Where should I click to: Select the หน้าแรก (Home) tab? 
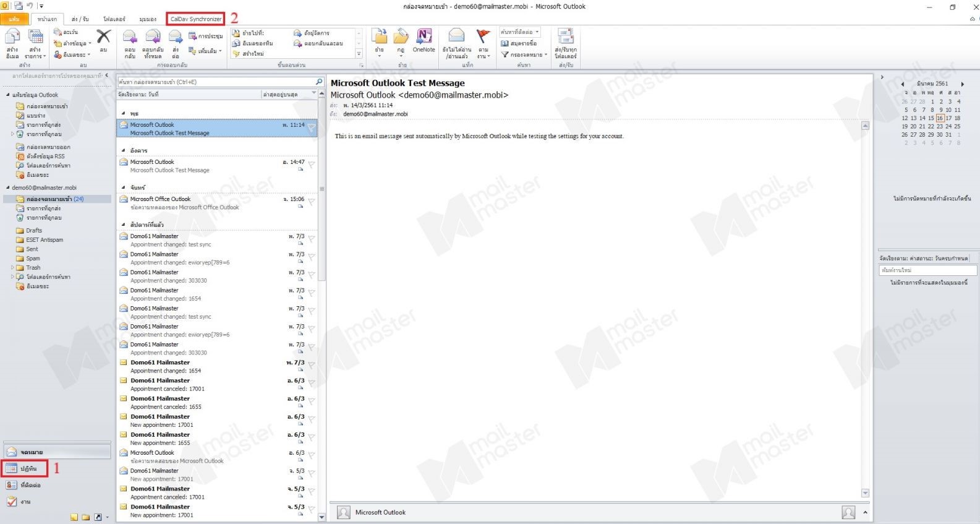coord(47,19)
